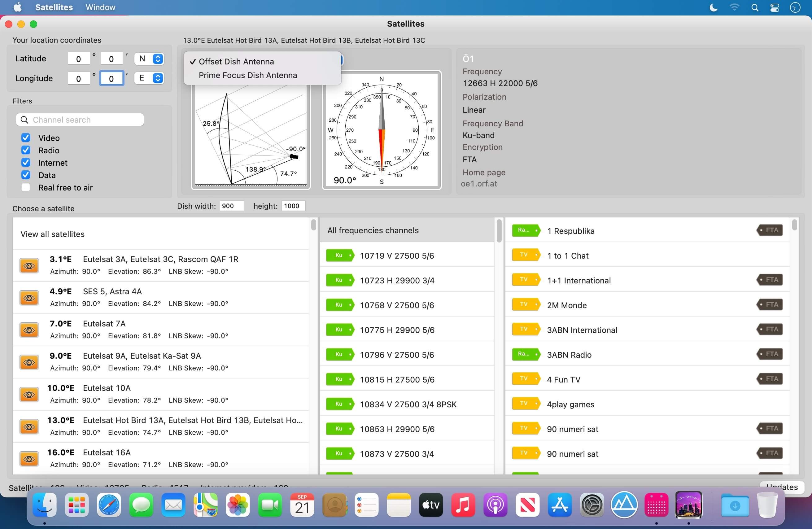The image size is (812, 529).
Task: Click the TV tag next to 2M Monde
Action: coord(526,304)
